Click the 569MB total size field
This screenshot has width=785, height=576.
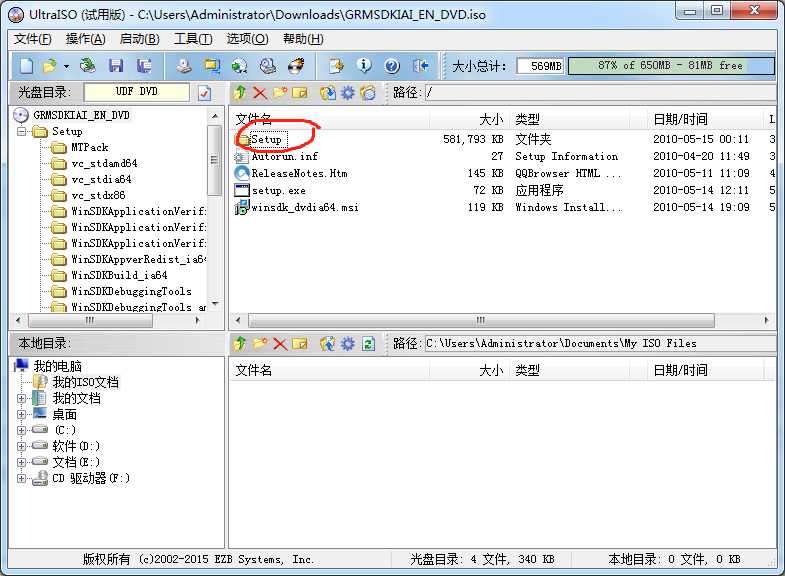click(540, 66)
